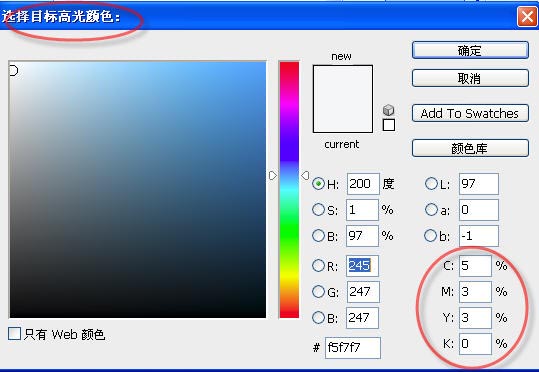This screenshot has width=539, height=372.
Task: Click the brightness field showing 97 %
Action: point(362,236)
